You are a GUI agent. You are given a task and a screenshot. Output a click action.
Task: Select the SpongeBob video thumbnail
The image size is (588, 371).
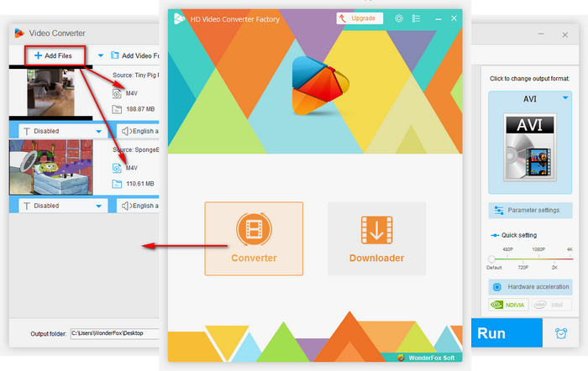tap(50, 167)
